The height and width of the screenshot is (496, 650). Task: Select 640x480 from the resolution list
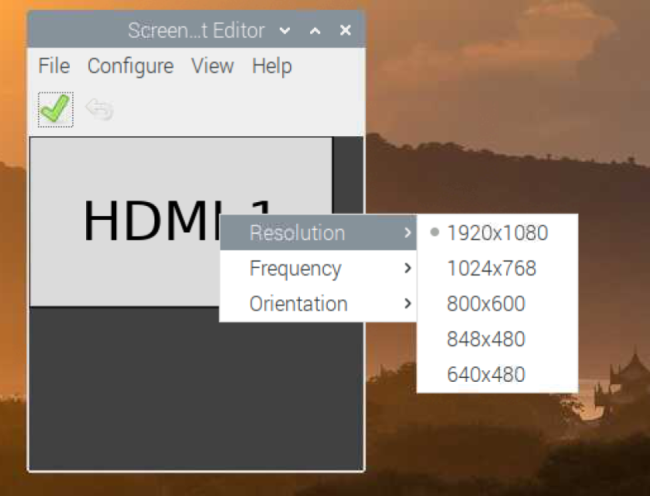pos(485,376)
